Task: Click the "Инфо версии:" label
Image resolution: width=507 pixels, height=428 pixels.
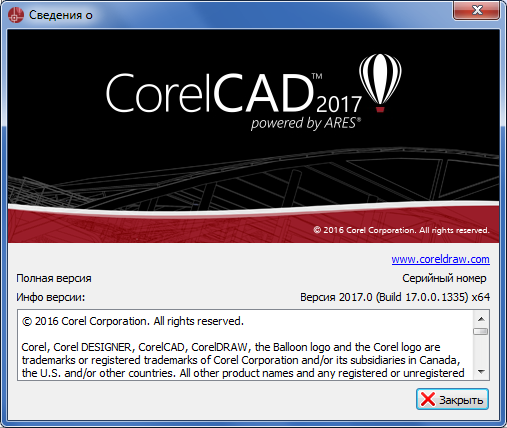Action: (x=51, y=297)
